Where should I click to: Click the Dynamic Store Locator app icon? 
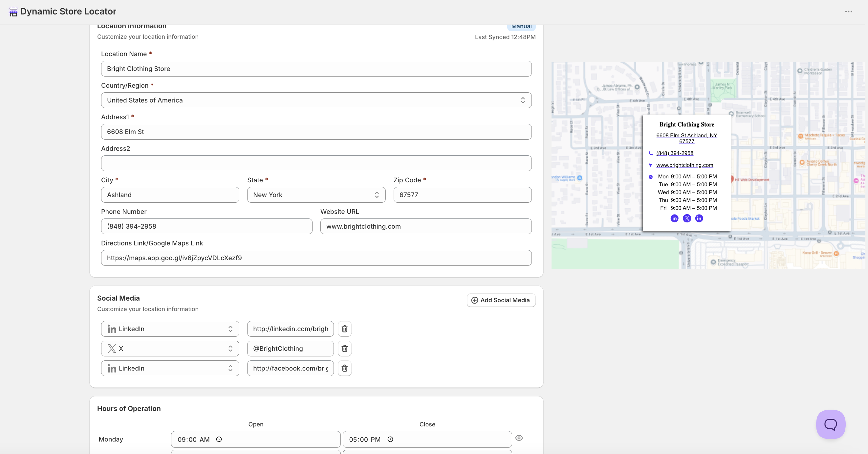tap(13, 12)
